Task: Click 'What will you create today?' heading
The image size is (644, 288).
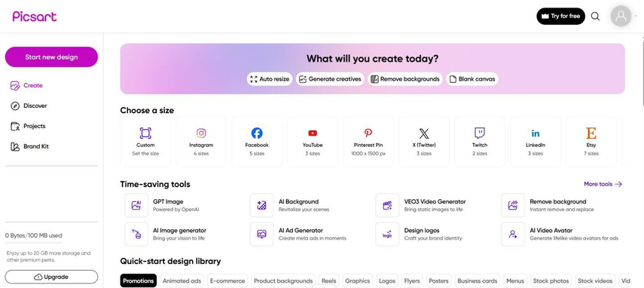Action: [x=373, y=59]
